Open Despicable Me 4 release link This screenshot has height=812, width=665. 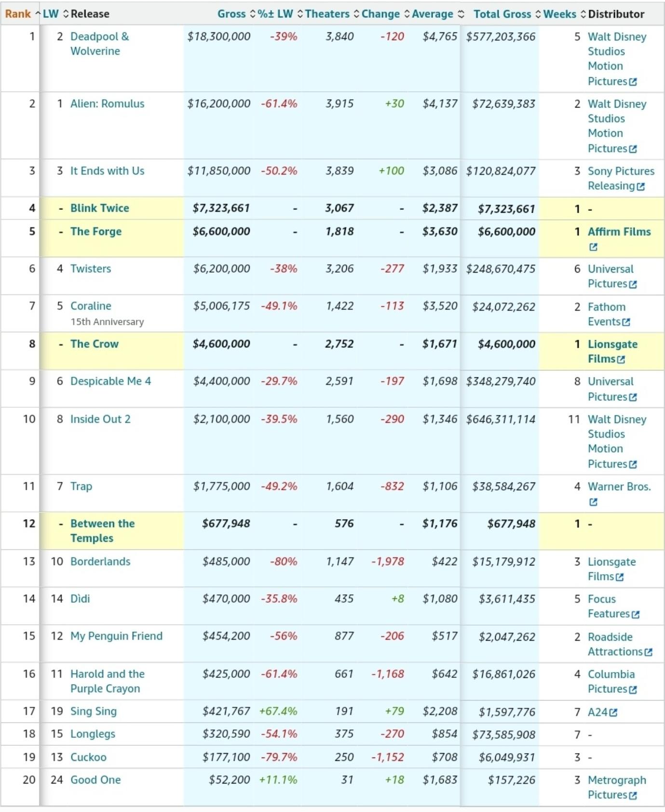[110, 381]
